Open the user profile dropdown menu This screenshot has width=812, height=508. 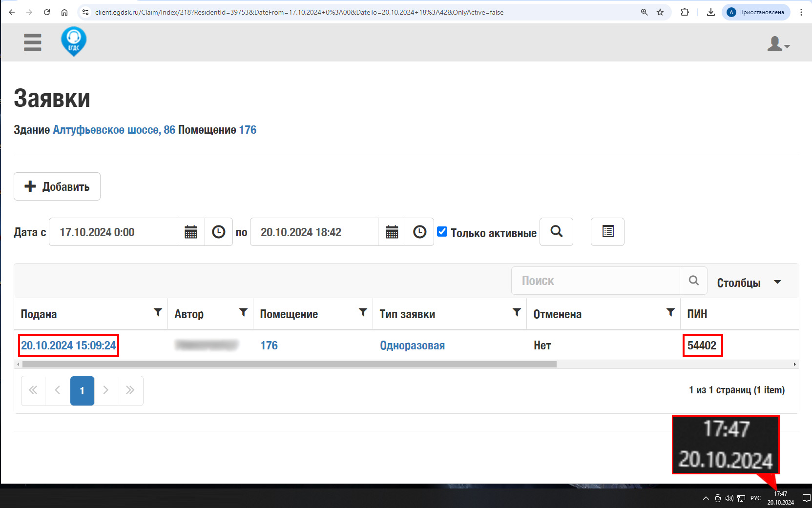point(778,44)
